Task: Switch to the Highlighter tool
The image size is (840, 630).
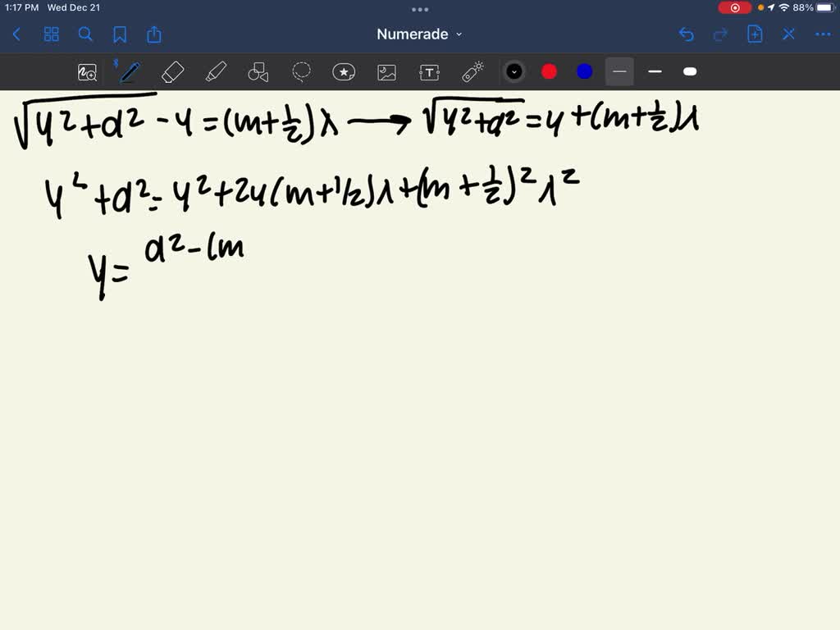Action: 216,71
